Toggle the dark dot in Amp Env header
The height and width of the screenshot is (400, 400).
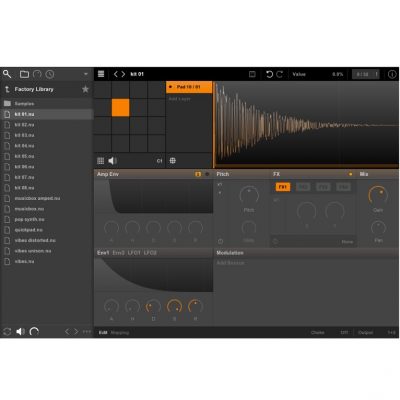(x=207, y=174)
